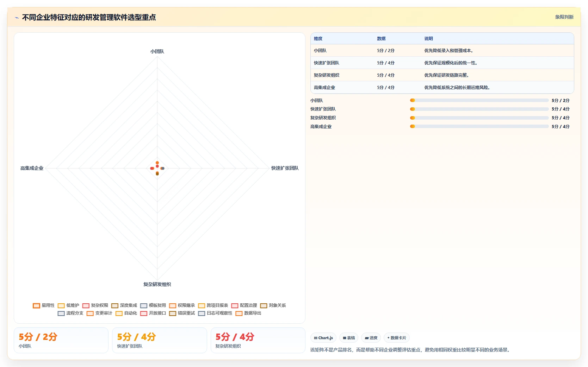588x367 pixels.
Task: Click the 复杂研发组织 radar axis label
Action: click(x=157, y=284)
